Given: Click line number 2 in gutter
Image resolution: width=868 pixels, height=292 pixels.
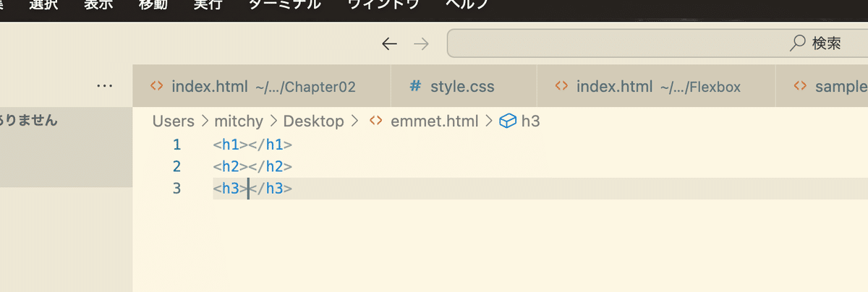Looking at the screenshot, I should 177,166.
